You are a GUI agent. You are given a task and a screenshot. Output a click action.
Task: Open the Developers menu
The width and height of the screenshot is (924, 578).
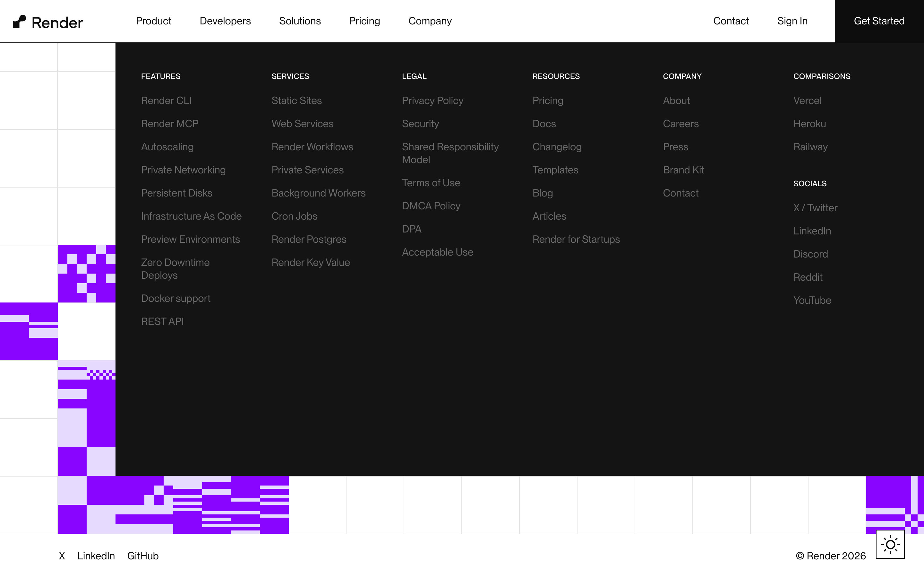pyautogui.click(x=225, y=21)
